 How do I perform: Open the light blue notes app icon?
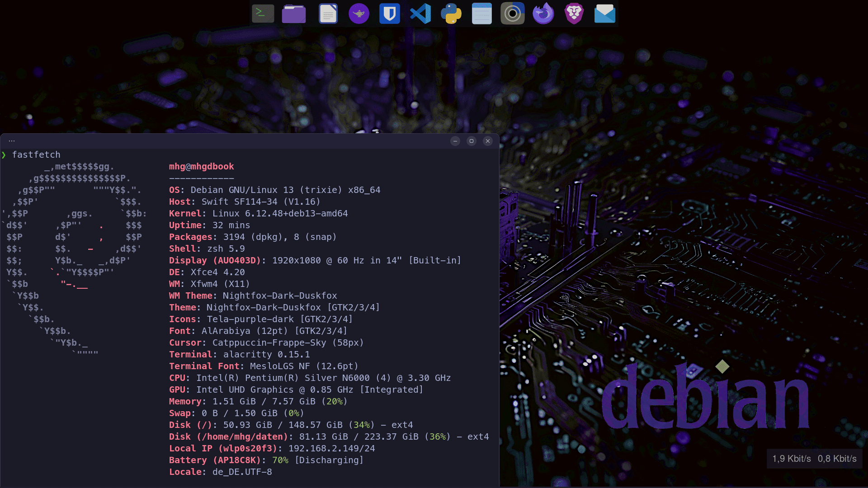[x=482, y=14]
